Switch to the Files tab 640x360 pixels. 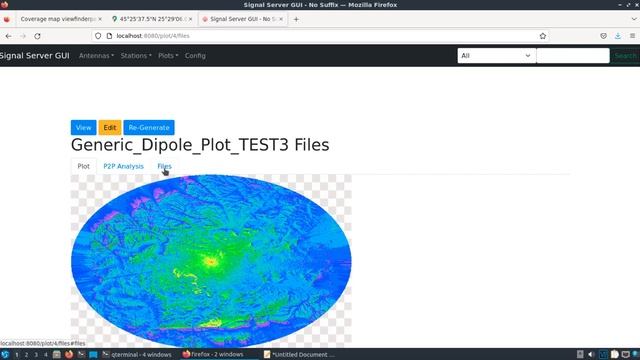coord(164,166)
